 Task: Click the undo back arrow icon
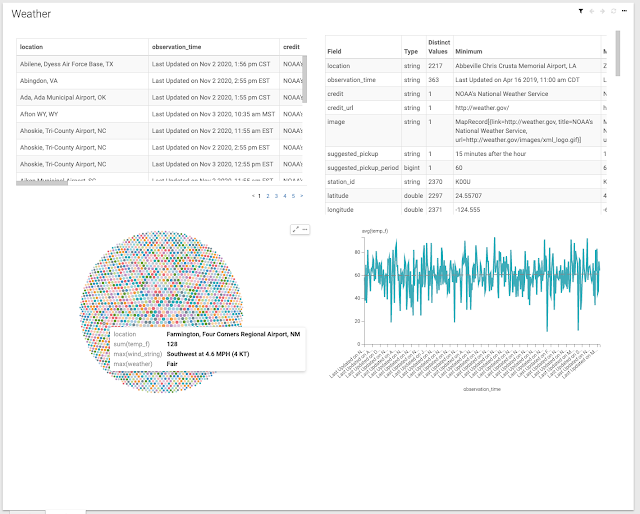(591, 11)
